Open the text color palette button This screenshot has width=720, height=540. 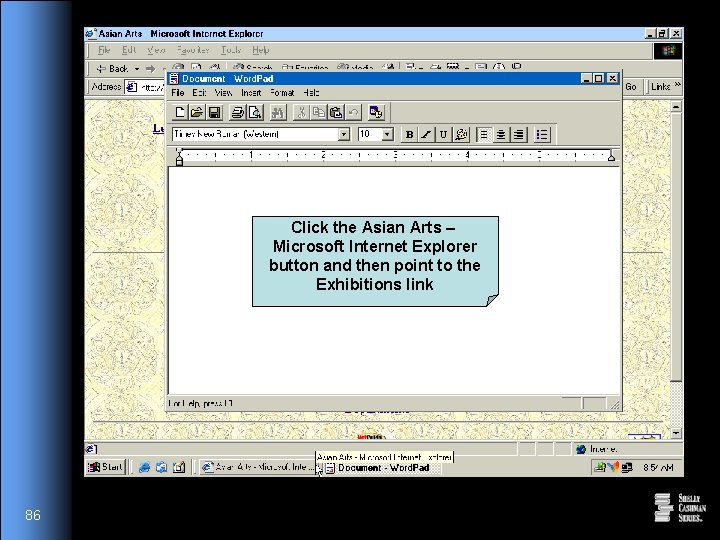(x=461, y=135)
